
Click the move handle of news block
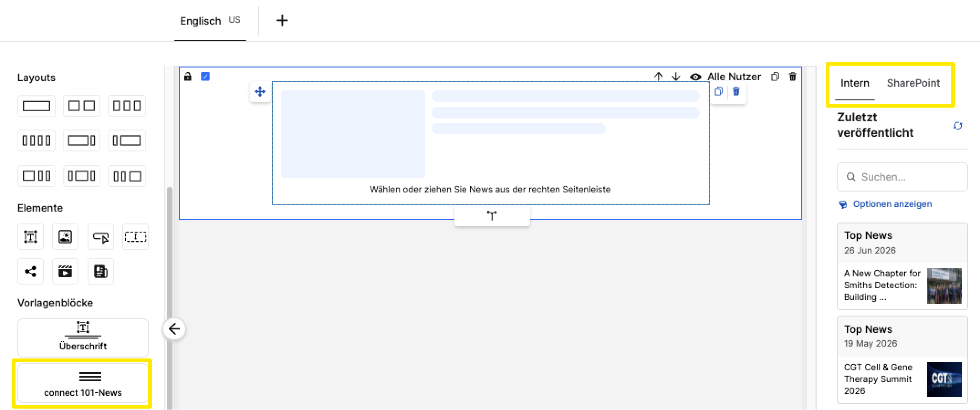click(260, 92)
